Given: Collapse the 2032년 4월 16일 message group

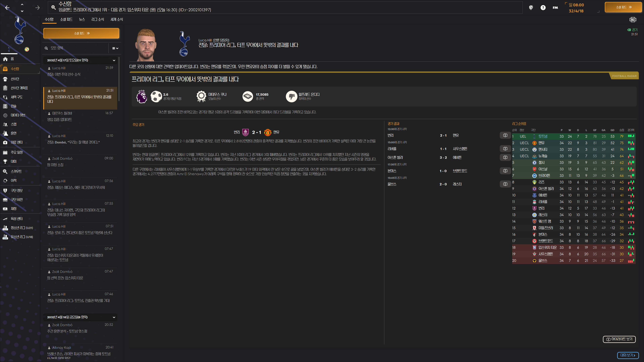Looking at the screenshot, I should coord(114,317).
